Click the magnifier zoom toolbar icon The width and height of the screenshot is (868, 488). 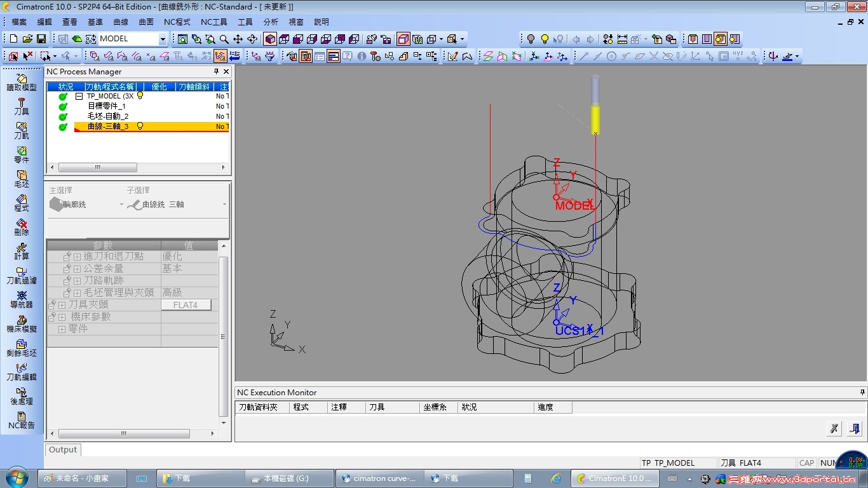(x=224, y=39)
